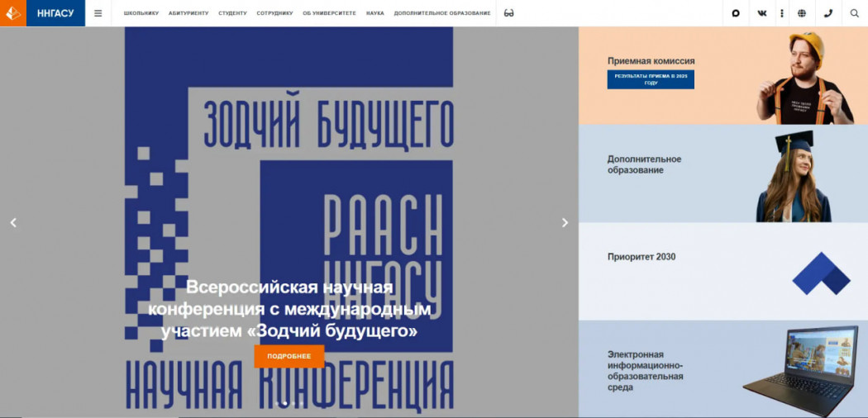Advance to next slide with right arrow
This screenshot has height=418, width=868.
[565, 222]
